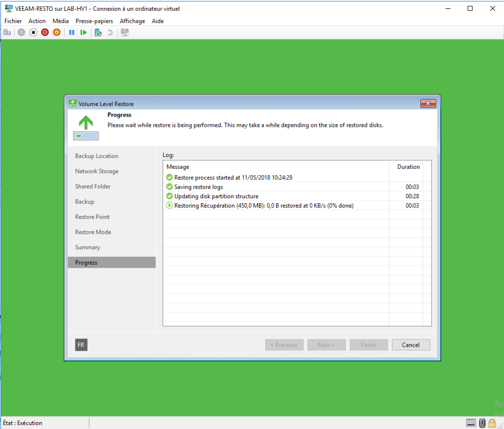504x429 pixels.
Task: Click the mouse capture icon in the status bar
Action: (x=482, y=423)
